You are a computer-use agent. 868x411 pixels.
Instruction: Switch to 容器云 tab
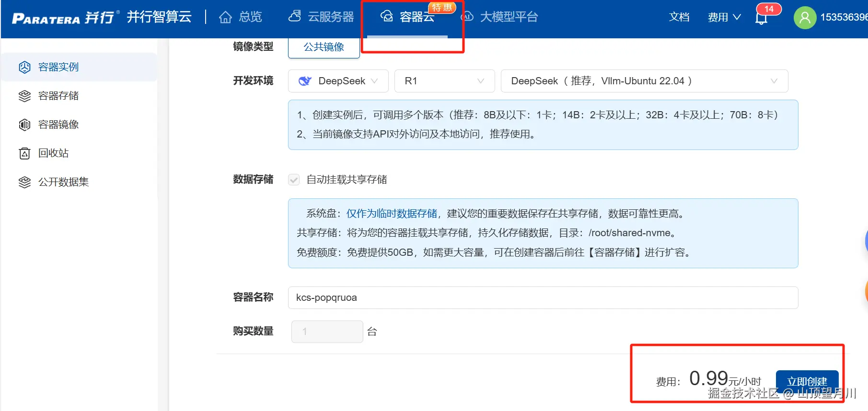click(x=407, y=17)
